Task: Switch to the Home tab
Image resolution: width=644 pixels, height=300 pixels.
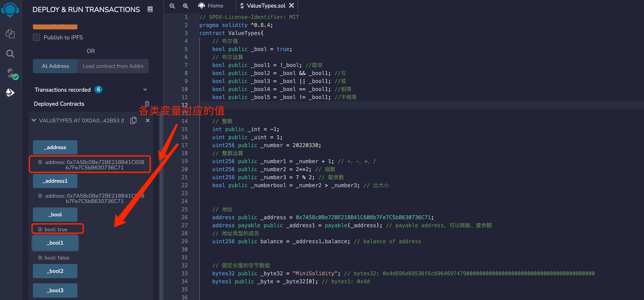Action: (x=211, y=6)
